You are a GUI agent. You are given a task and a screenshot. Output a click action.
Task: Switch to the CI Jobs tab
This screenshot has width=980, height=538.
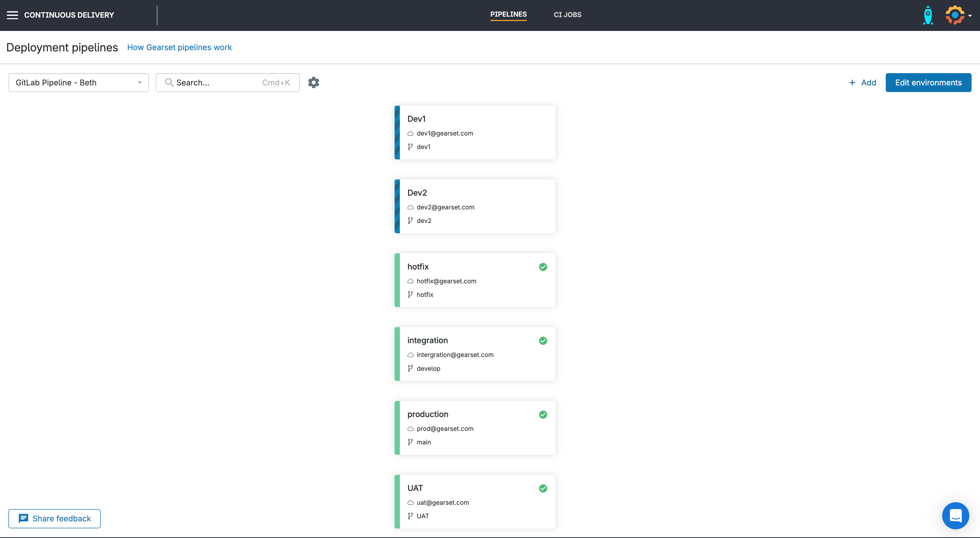(567, 15)
